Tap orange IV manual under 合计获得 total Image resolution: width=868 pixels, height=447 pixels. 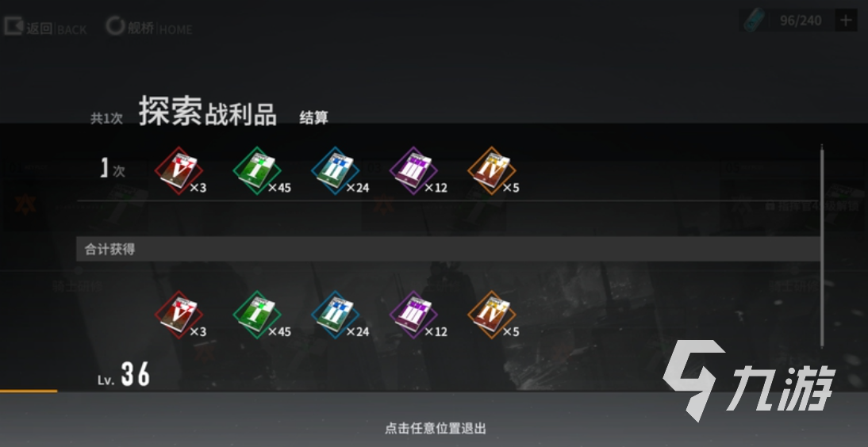point(491,315)
